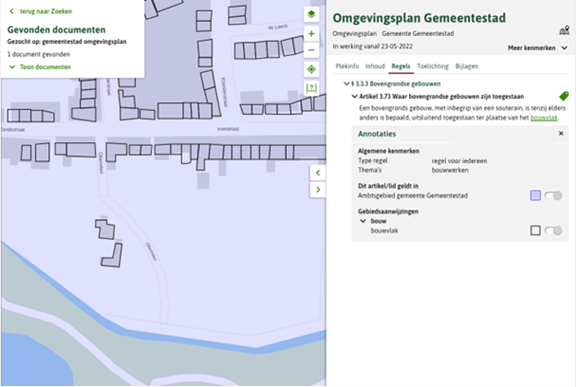Click the text 'regel voor iedereen'

point(459,161)
